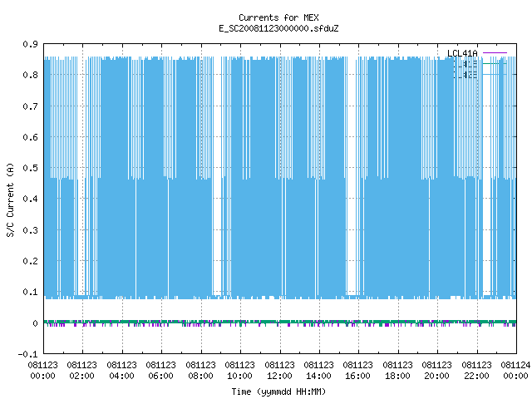
Task: Click the '14:00' time tick label
Action: coord(318,376)
